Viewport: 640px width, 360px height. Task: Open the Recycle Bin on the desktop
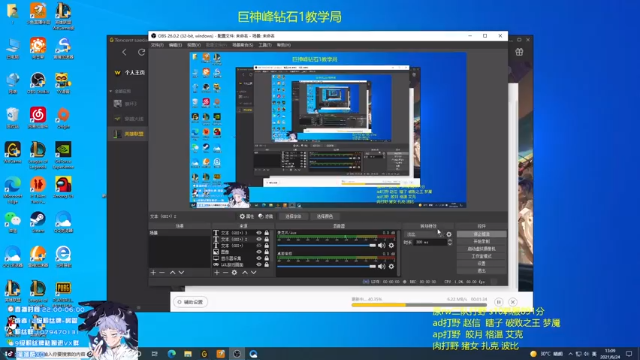point(13,118)
